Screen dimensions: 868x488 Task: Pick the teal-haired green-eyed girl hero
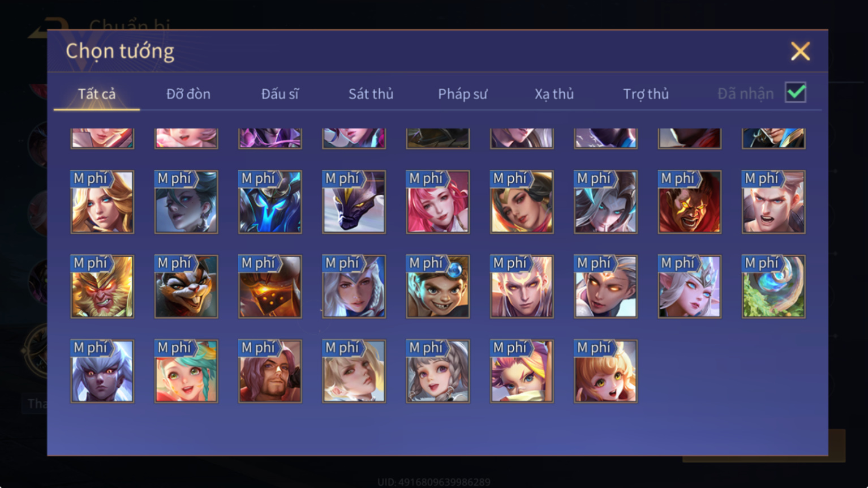coord(186,371)
